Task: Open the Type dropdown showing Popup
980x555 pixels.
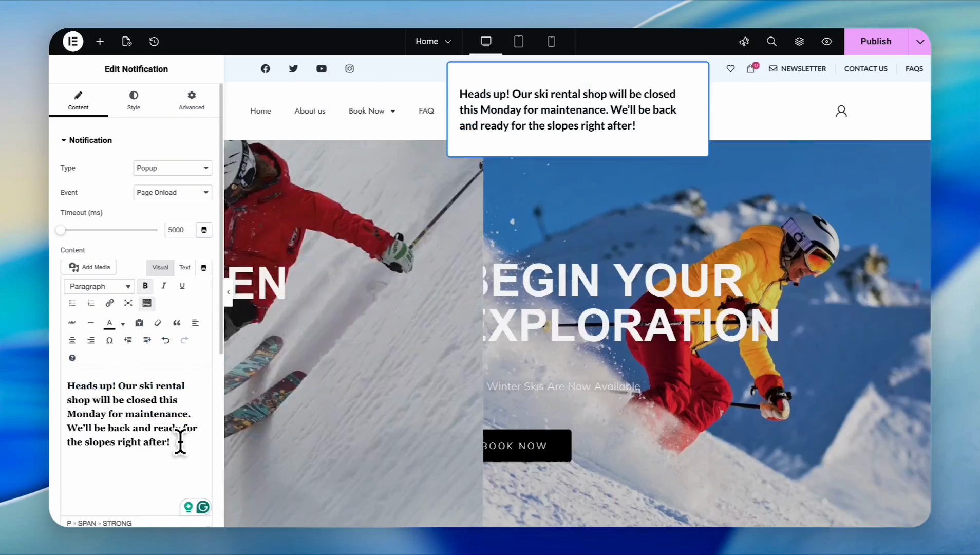Action: [x=173, y=168]
